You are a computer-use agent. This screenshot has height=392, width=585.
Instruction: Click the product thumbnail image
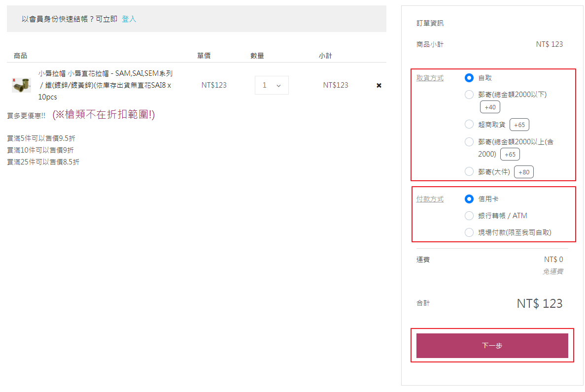[21, 85]
